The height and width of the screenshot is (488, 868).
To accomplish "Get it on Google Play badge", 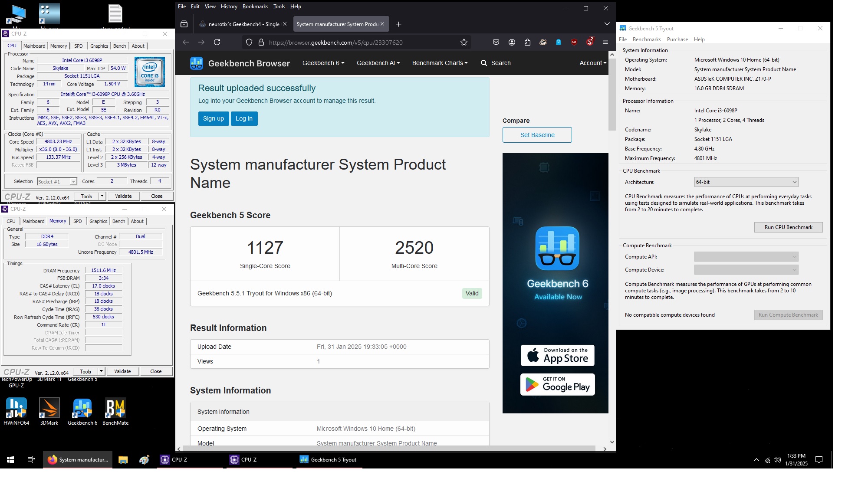I will click(x=558, y=384).
